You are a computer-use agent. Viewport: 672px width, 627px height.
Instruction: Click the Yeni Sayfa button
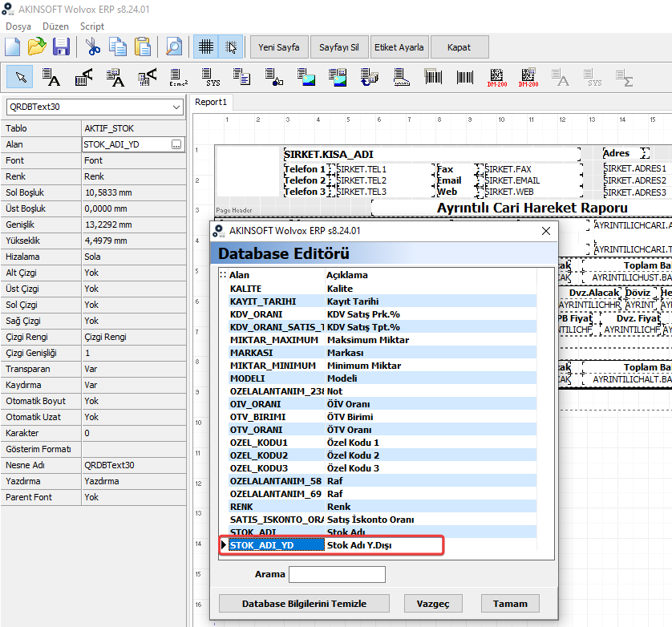point(279,47)
